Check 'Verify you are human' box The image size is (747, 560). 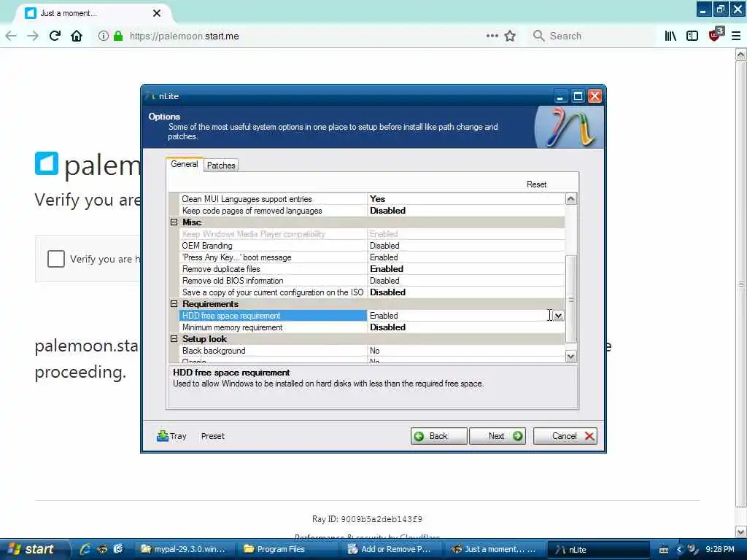coord(55,259)
